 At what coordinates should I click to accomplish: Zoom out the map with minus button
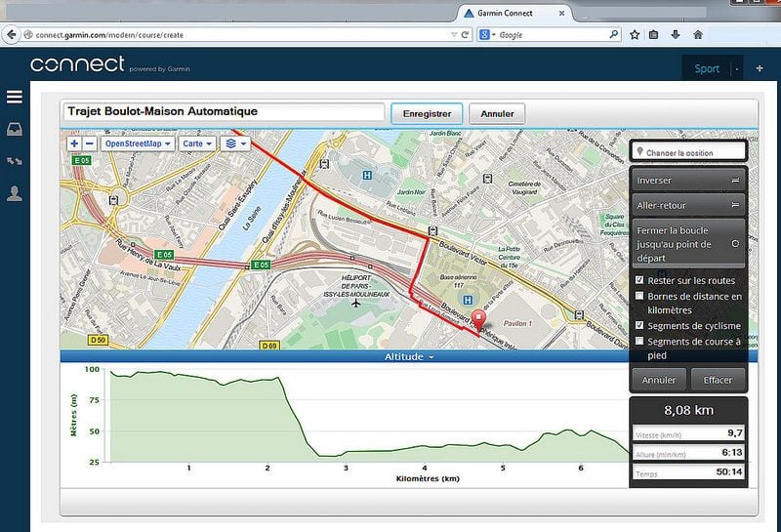click(90, 143)
